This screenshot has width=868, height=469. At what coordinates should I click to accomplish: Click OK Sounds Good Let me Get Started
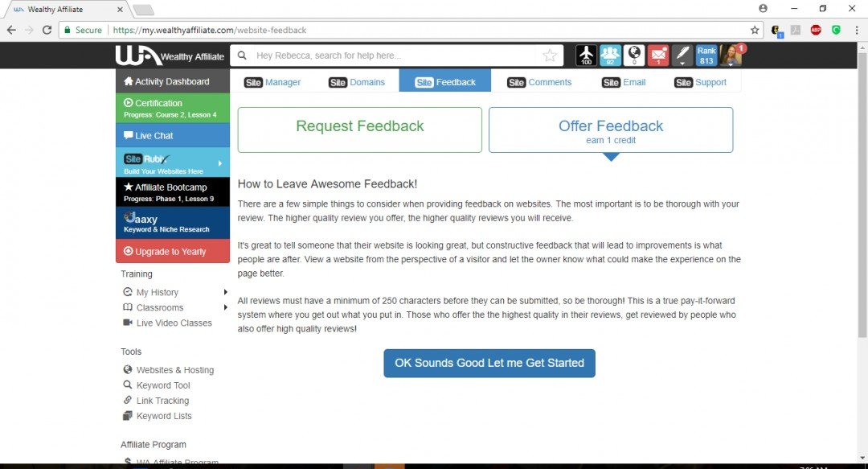[489, 363]
